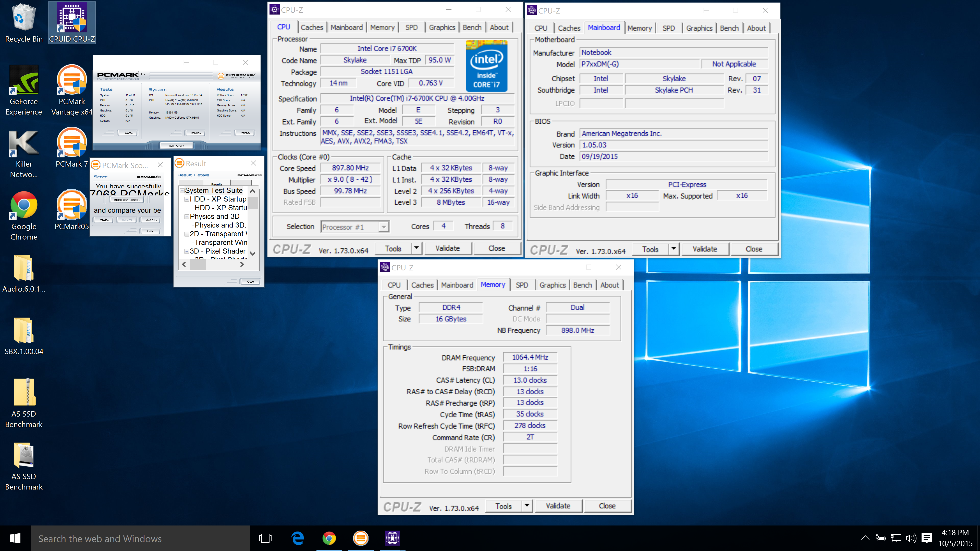This screenshot has height=551, width=980.
Task: Open the PCMark Vantage x64 desktop shortcut
Action: (71, 91)
